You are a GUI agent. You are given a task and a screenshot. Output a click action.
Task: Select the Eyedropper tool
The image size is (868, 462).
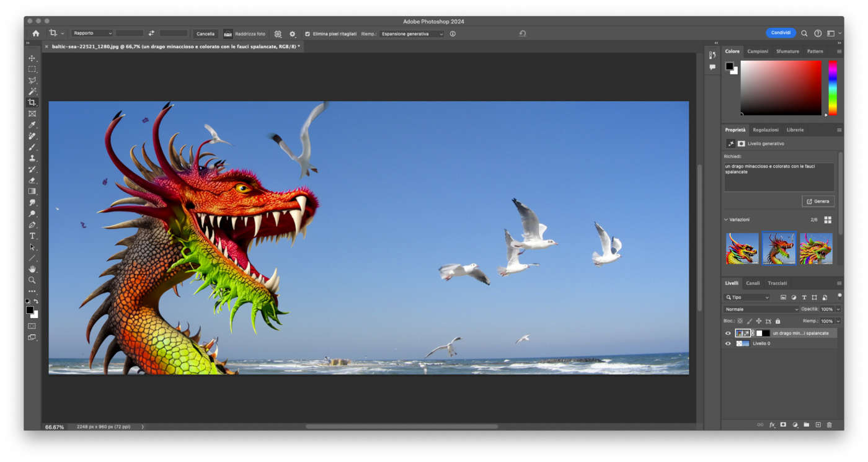pyautogui.click(x=32, y=125)
